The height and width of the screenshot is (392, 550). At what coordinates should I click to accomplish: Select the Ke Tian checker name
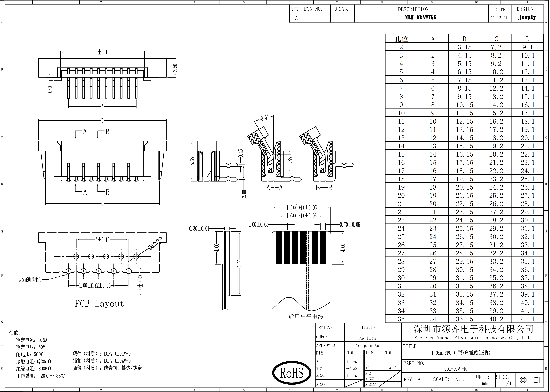pos(368,338)
